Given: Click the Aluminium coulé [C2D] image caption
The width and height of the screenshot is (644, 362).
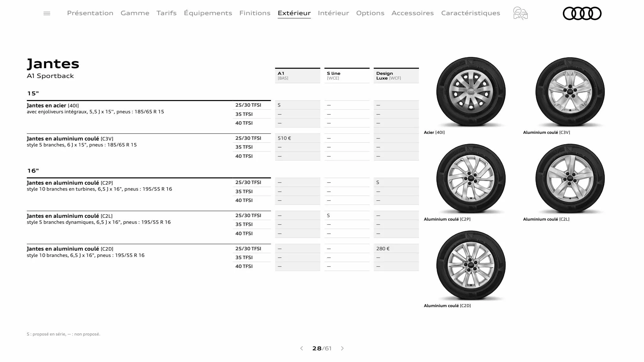Looking at the screenshot, I should click(447, 306).
